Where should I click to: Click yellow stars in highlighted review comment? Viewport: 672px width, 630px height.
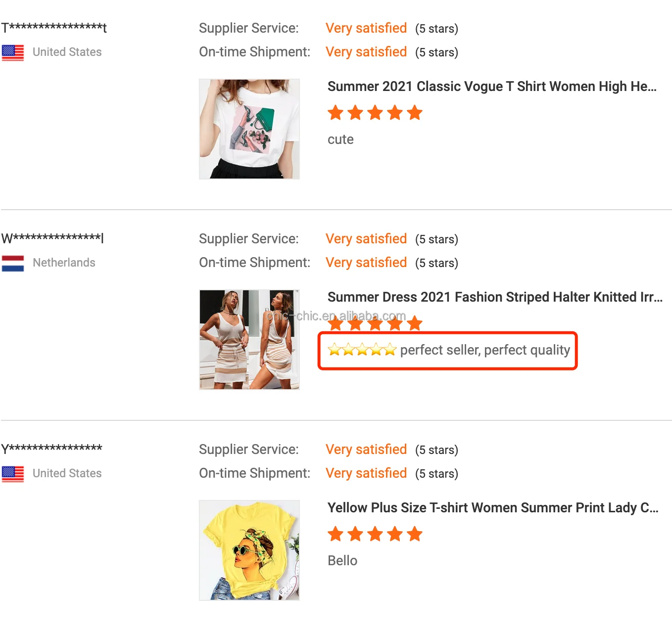tap(362, 350)
